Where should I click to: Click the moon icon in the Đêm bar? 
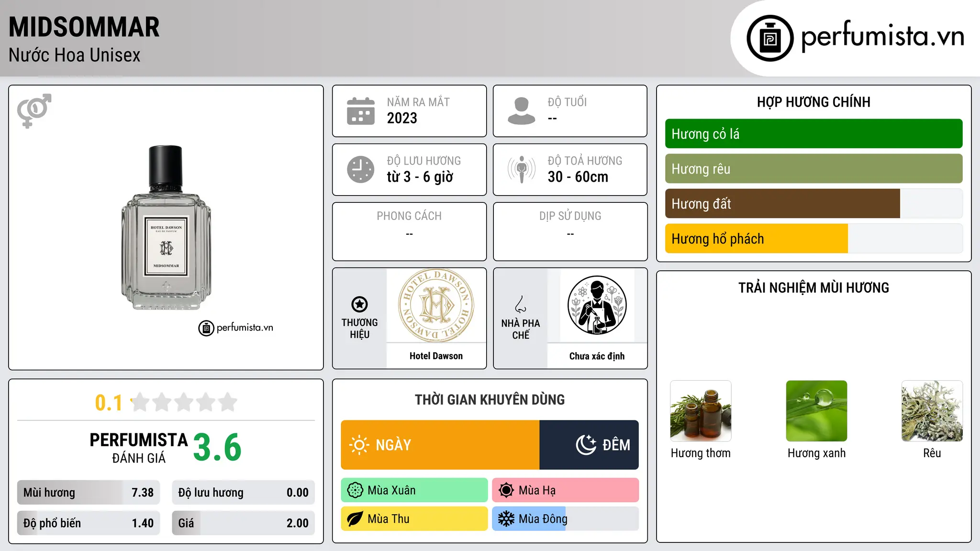[x=586, y=445]
